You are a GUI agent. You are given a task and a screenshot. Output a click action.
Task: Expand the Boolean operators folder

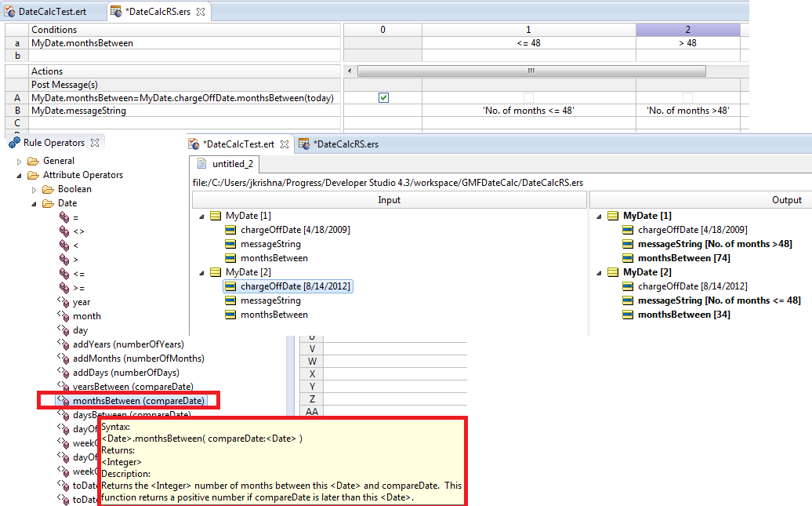point(34,190)
